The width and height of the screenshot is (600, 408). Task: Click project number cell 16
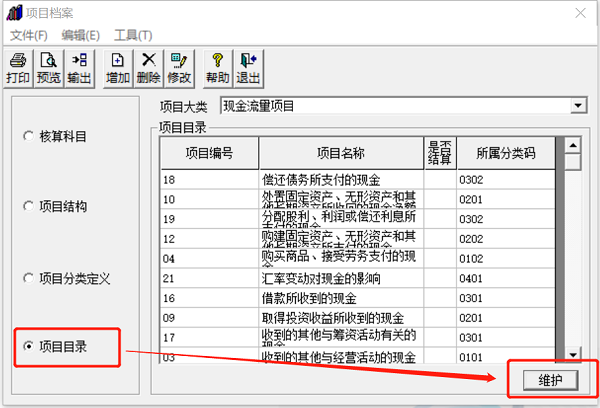pos(210,298)
